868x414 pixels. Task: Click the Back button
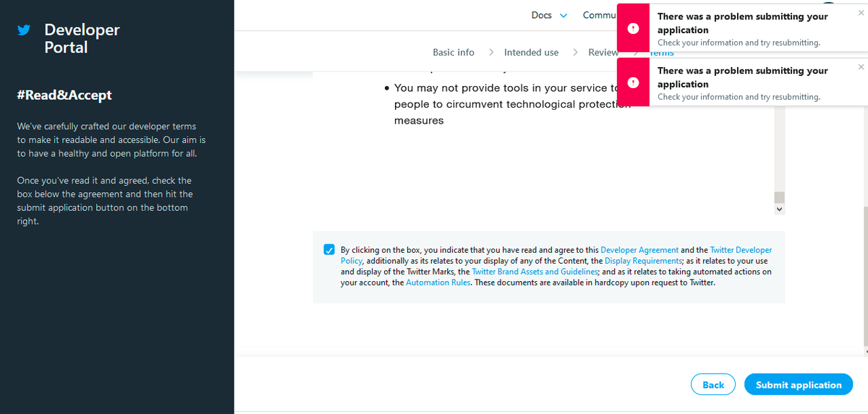pyautogui.click(x=713, y=384)
